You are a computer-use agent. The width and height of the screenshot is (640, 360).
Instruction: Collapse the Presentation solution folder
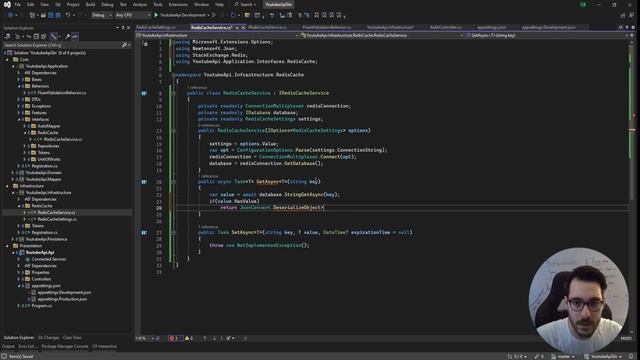point(7,246)
